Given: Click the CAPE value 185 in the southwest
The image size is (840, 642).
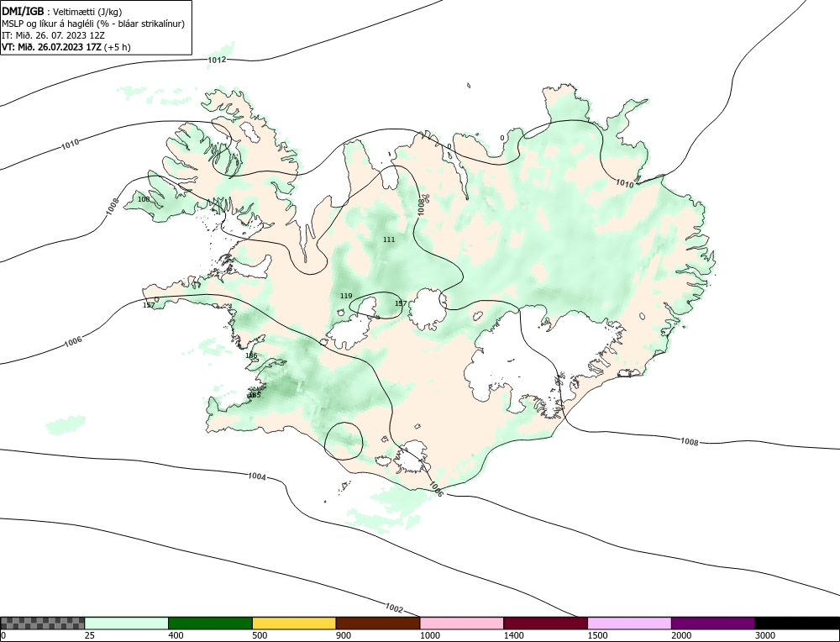Looking at the screenshot, I should point(255,396).
